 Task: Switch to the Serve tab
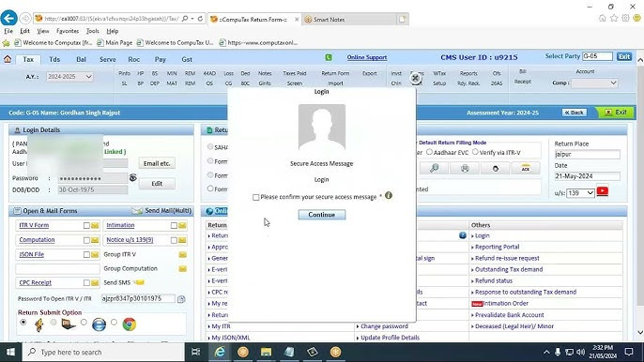coord(108,59)
